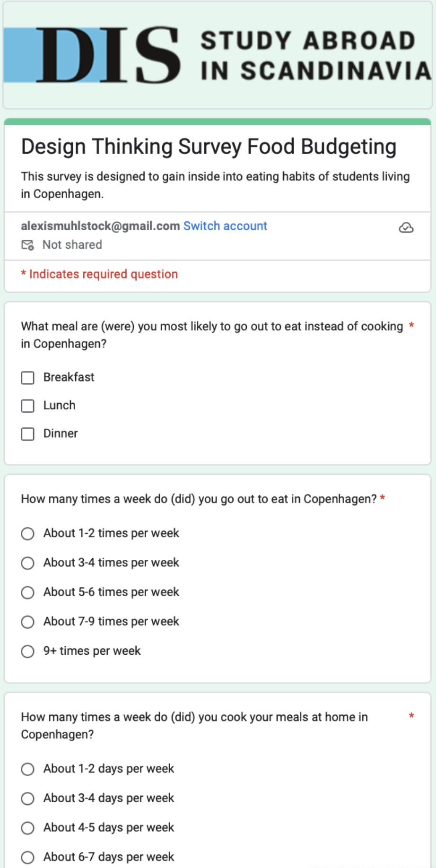Screen dimensions: 436x868
Task: Click the alexismuhlstock@gmail.com account text
Action: [x=100, y=226]
